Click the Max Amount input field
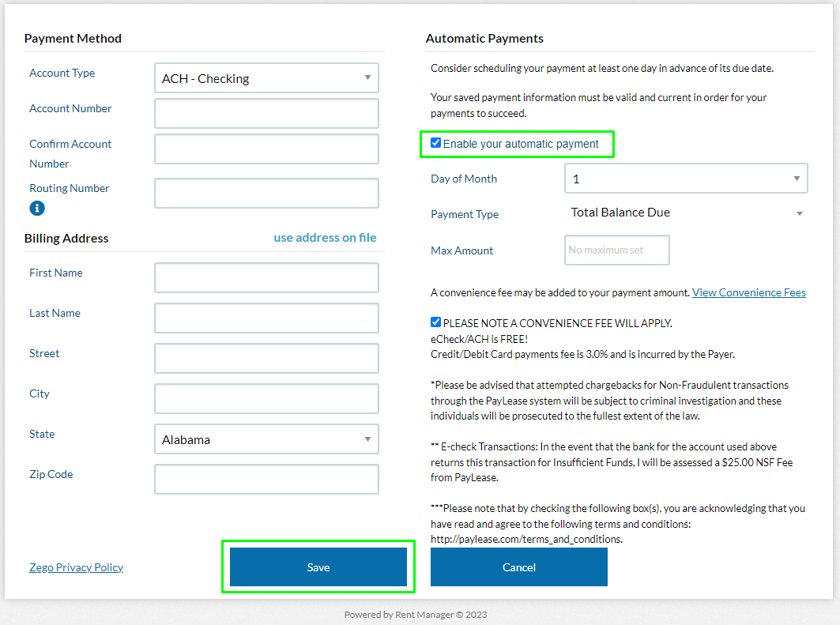Image resolution: width=840 pixels, height=625 pixels. click(x=616, y=250)
